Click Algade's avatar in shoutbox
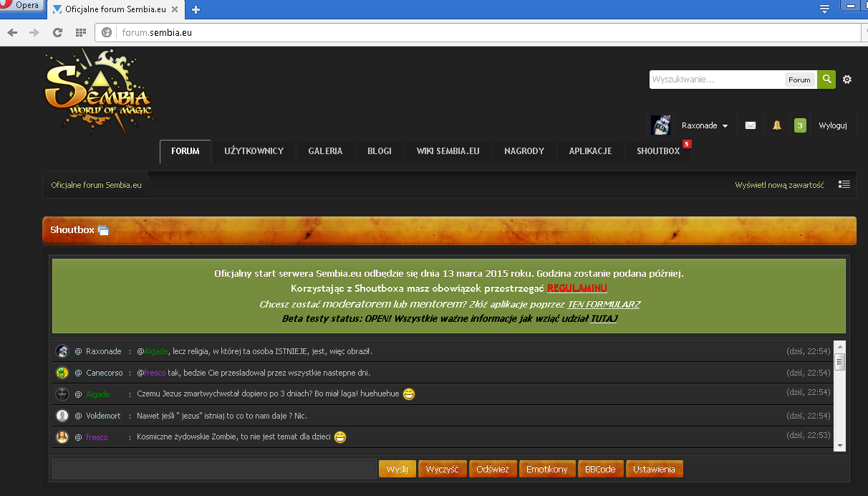Viewport: 868px width, 496px height. coord(62,394)
